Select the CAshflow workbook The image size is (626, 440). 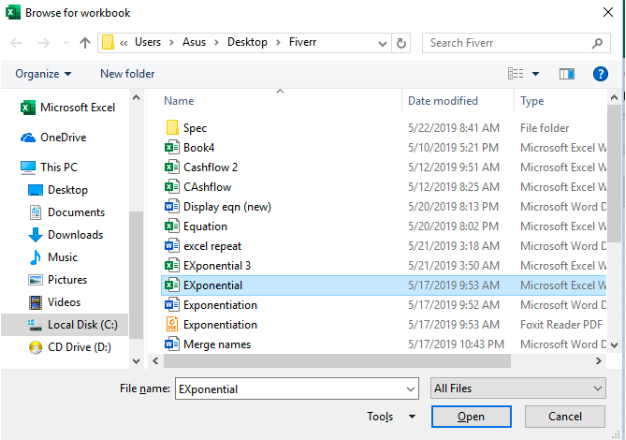(383, 187)
